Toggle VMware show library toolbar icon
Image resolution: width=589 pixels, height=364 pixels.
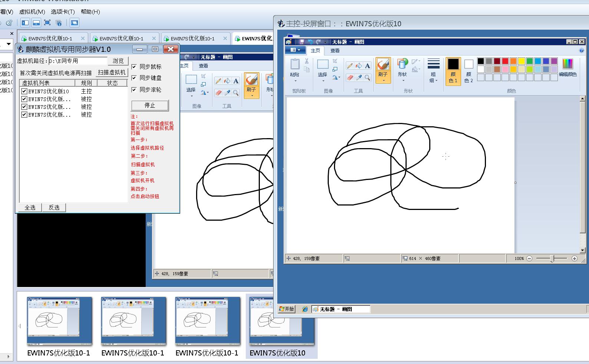(25, 23)
